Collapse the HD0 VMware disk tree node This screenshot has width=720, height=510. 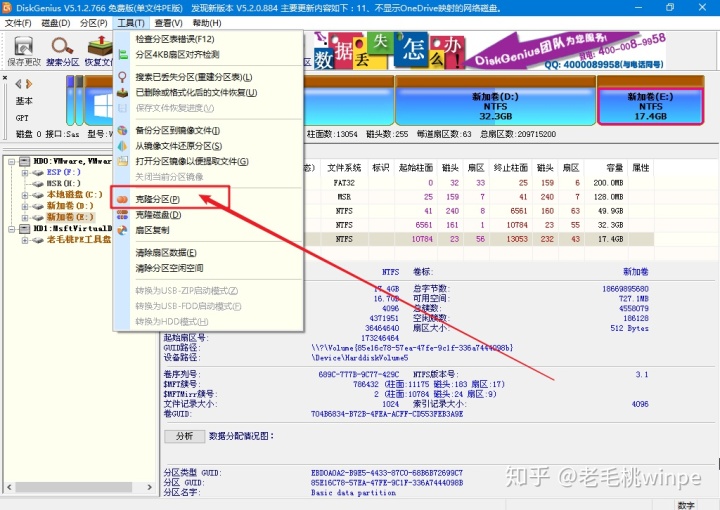tap(11, 162)
